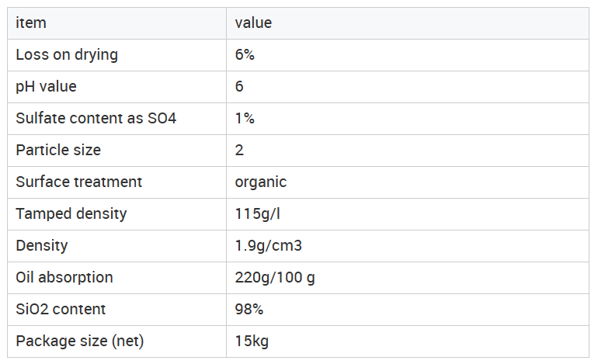The height and width of the screenshot is (364, 598).
Task: Select the 'Particle size' label cell
Action: [x=58, y=151]
